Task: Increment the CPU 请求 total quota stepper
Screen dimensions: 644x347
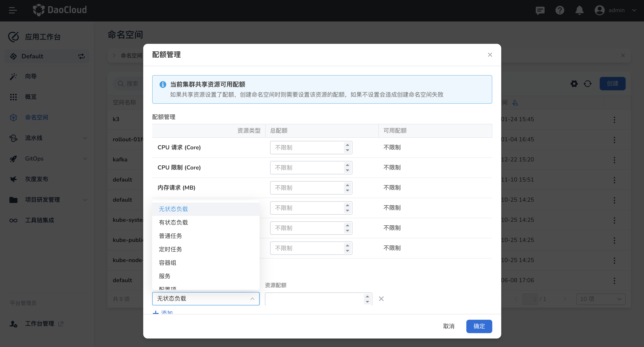Action: [347, 145]
